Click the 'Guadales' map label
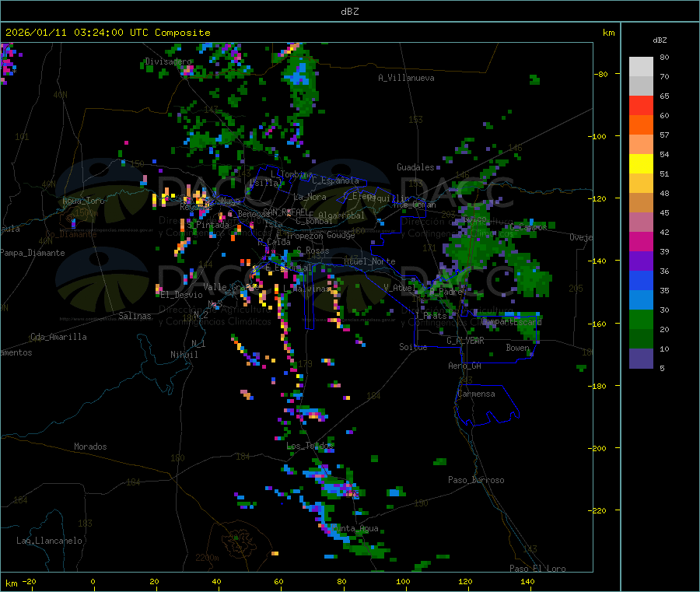Viewport: 700px width, 592px height. pyautogui.click(x=415, y=167)
